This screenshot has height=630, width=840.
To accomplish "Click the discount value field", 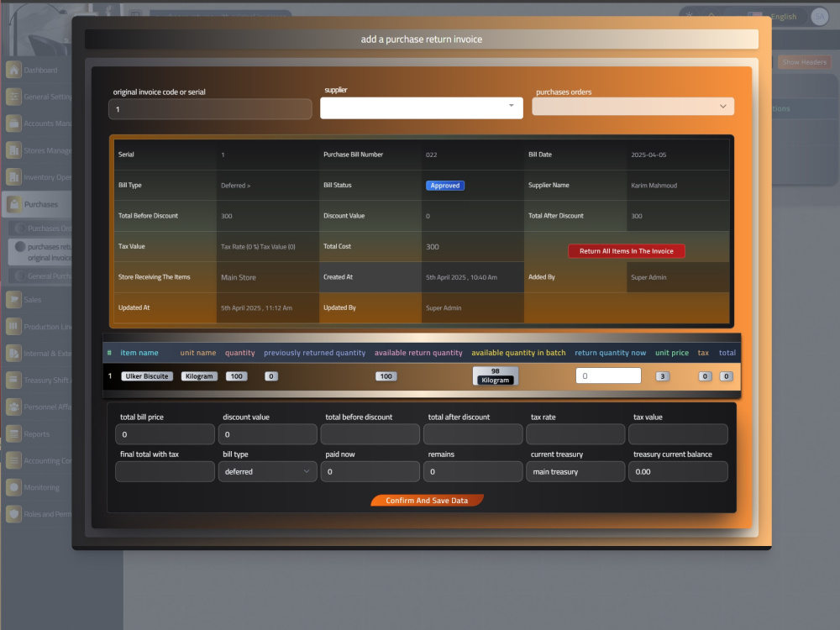I will point(267,434).
